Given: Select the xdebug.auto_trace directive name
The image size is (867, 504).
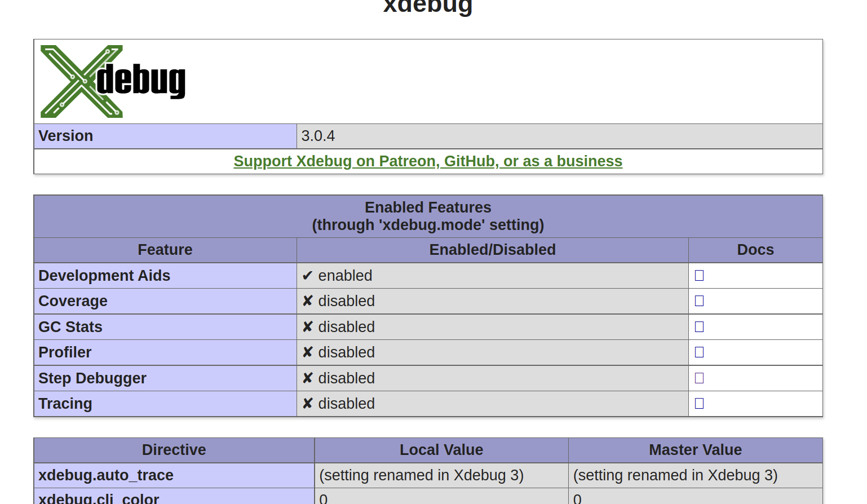Looking at the screenshot, I should 106,475.
